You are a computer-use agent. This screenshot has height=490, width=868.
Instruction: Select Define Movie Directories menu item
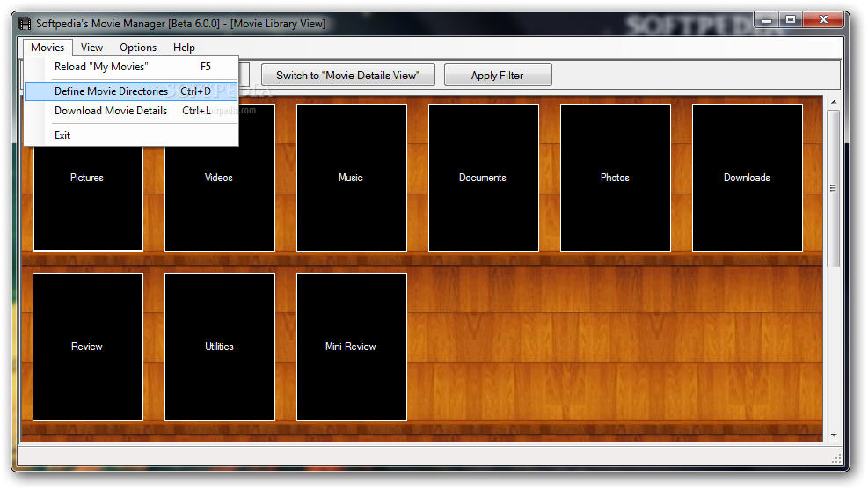tap(131, 91)
